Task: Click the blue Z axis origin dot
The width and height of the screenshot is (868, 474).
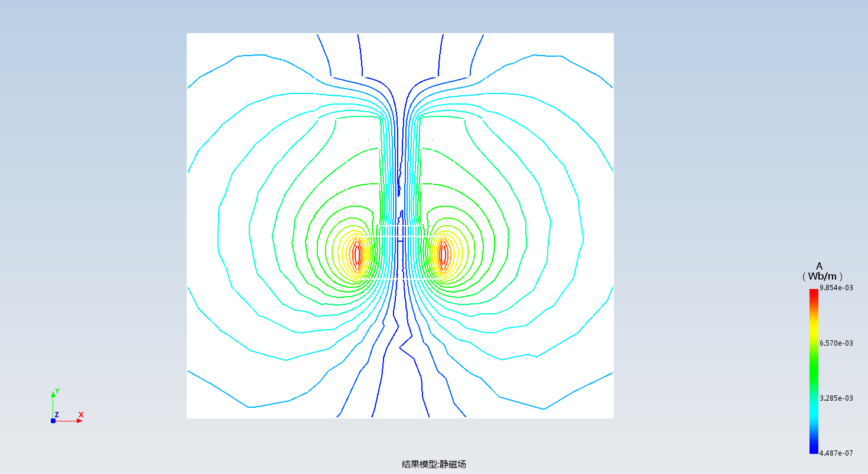Action: point(53,421)
